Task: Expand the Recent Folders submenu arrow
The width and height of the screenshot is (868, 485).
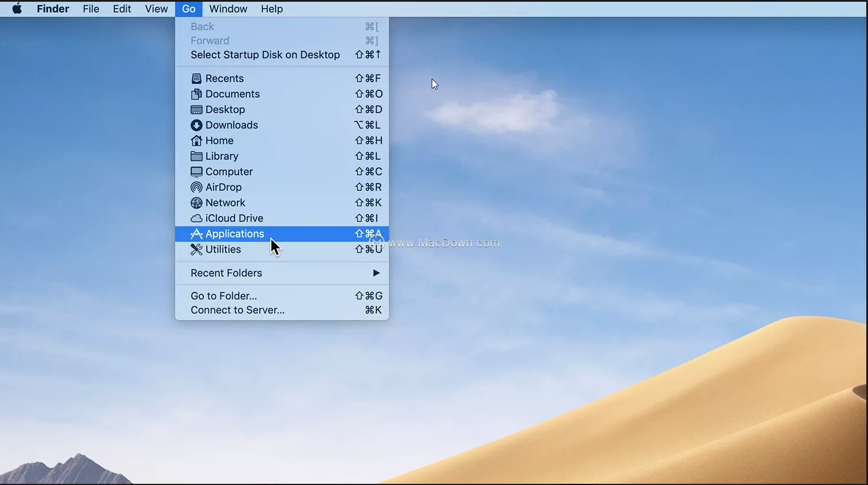Action: [377, 273]
